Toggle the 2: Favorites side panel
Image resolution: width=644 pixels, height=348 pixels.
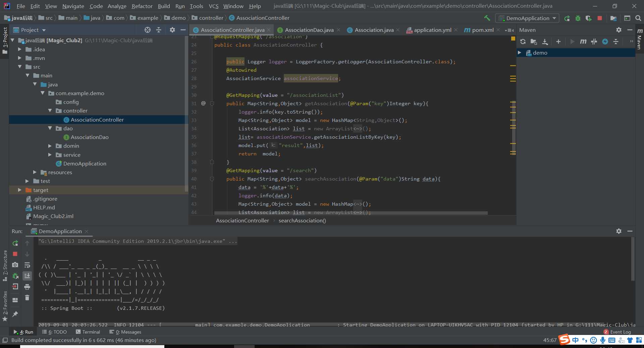tap(5, 306)
